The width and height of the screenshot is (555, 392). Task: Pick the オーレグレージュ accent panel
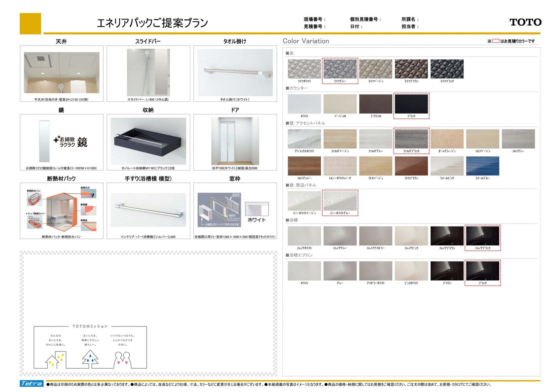pos(447,139)
